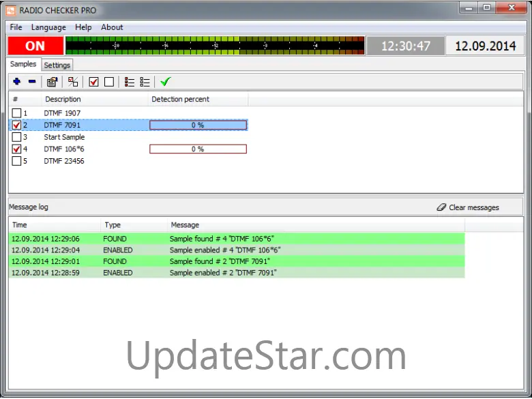Select the DTMF 23456 row text
The height and width of the screenshot is (399, 532).
pos(64,161)
